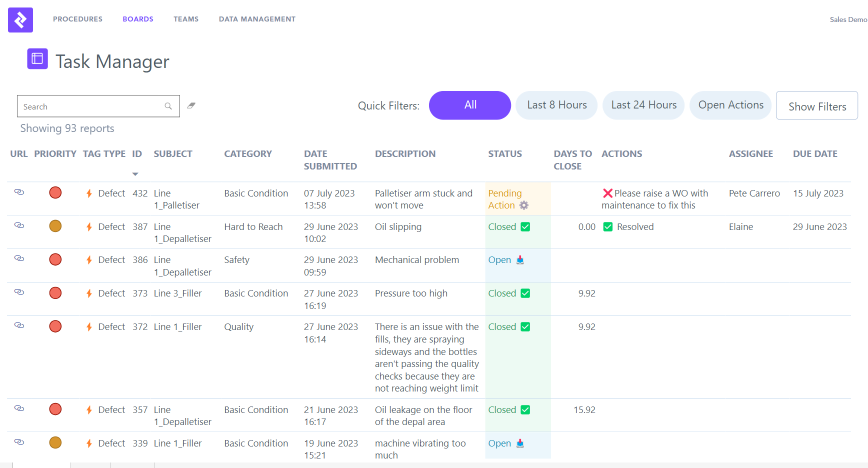Toggle the green Resolved checkbox for defect 387
This screenshot has height=468, width=868.
[608, 226]
